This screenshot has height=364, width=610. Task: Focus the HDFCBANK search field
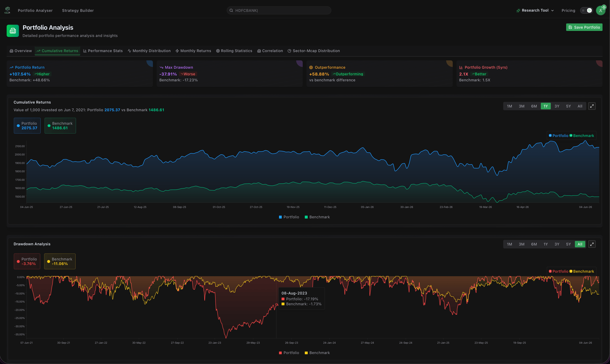click(279, 10)
